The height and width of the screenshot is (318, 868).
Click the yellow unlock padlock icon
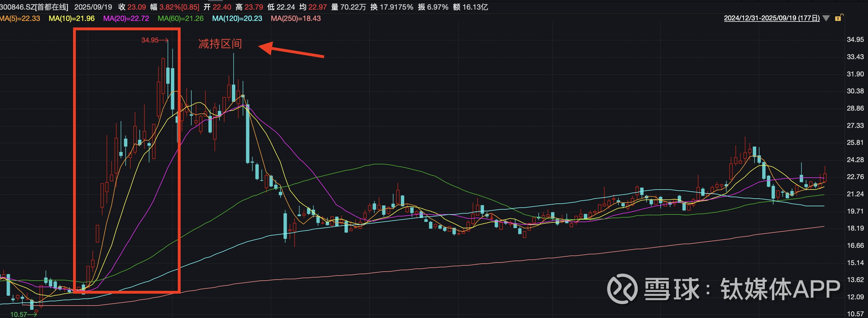[x=839, y=18]
